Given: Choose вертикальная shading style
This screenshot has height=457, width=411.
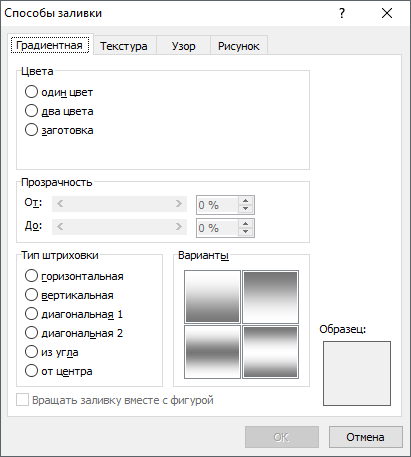Looking at the screenshot, I should (x=69, y=295).
